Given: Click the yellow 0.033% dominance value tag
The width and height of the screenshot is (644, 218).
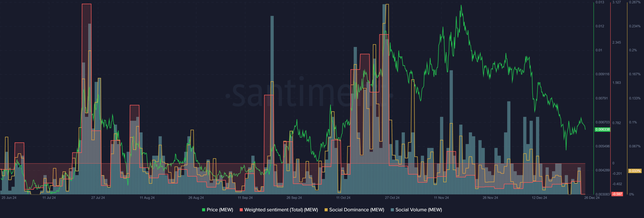Looking at the screenshot, I should [x=635, y=171].
